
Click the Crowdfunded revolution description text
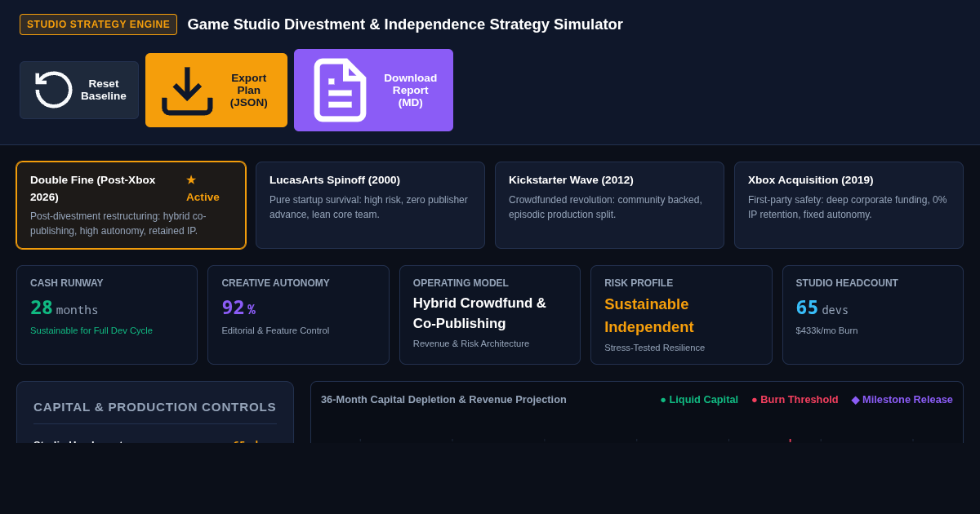coord(605,207)
